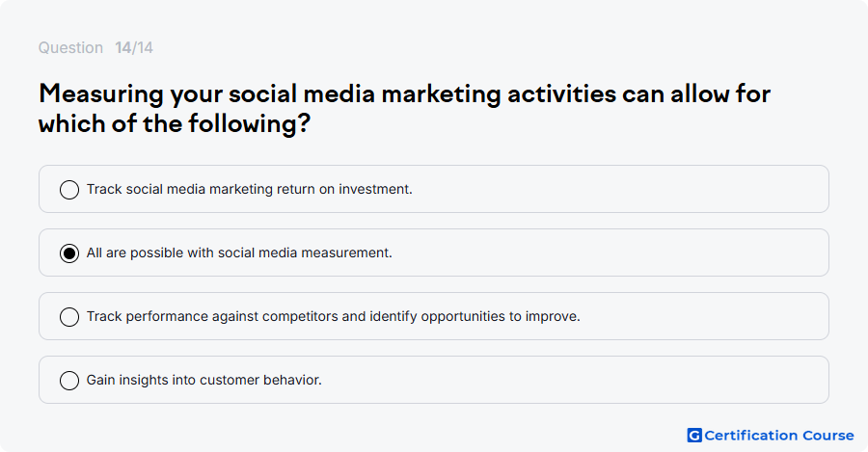The height and width of the screenshot is (452, 868).
Task: Click 'opportunities to improve' in third option
Action: [501, 316]
